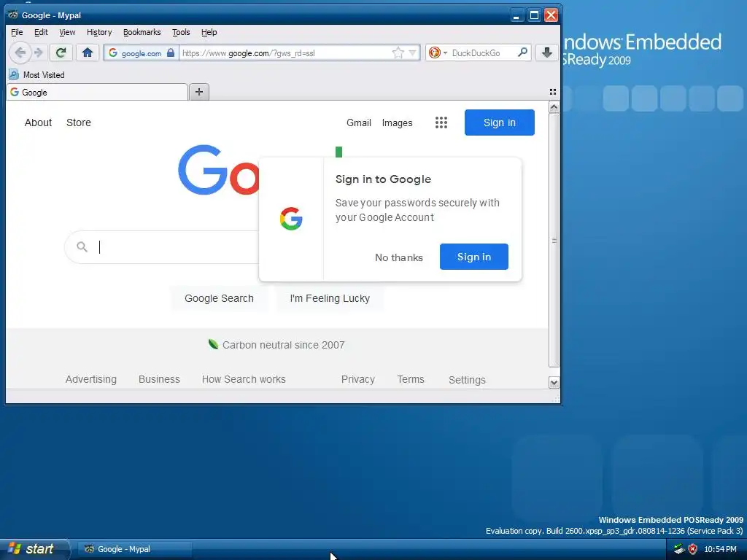Open the Business footer link
747x560 pixels.
click(159, 379)
